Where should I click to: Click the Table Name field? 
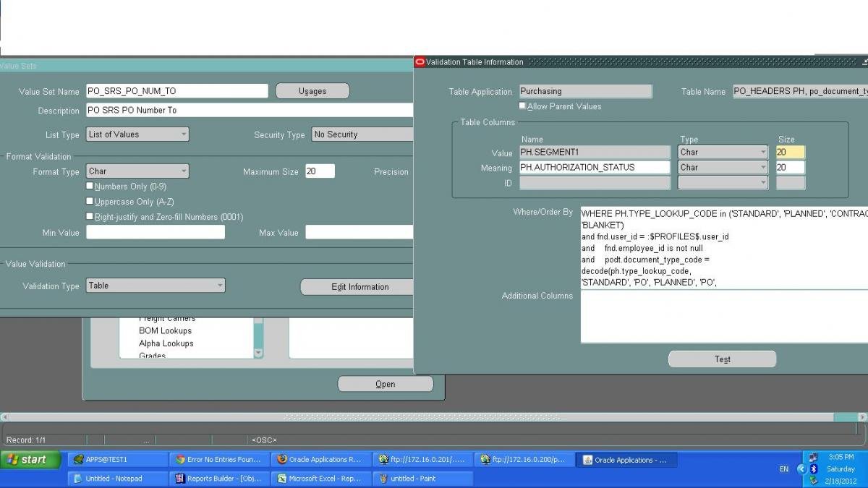[x=800, y=91]
